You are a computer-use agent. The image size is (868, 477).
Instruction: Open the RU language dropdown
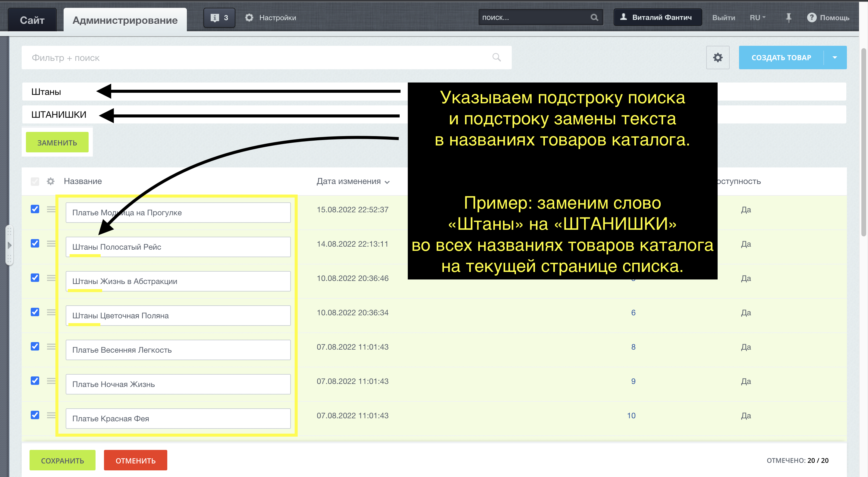(757, 17)
